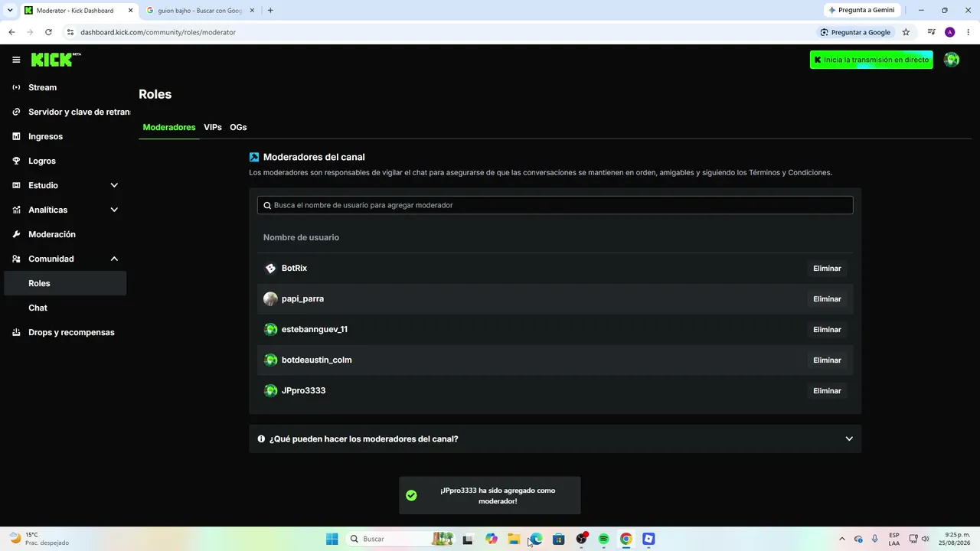Remove papi_parra as moderator
The height and width of the screenshot is (551, 980).
827,299
